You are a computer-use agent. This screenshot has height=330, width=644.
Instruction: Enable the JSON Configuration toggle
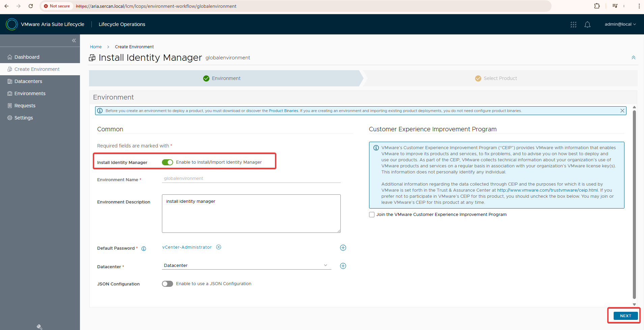pos(167,284)
